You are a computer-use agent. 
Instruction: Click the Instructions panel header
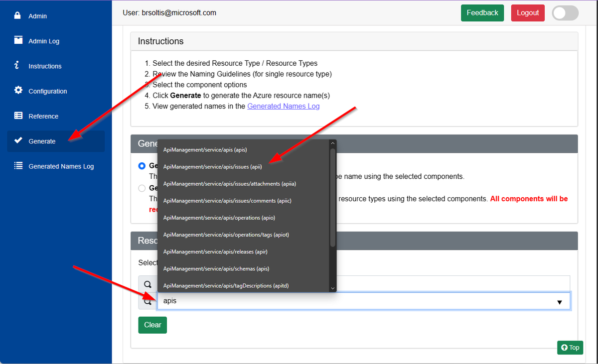pyautogui.click(x=354, y=41)
